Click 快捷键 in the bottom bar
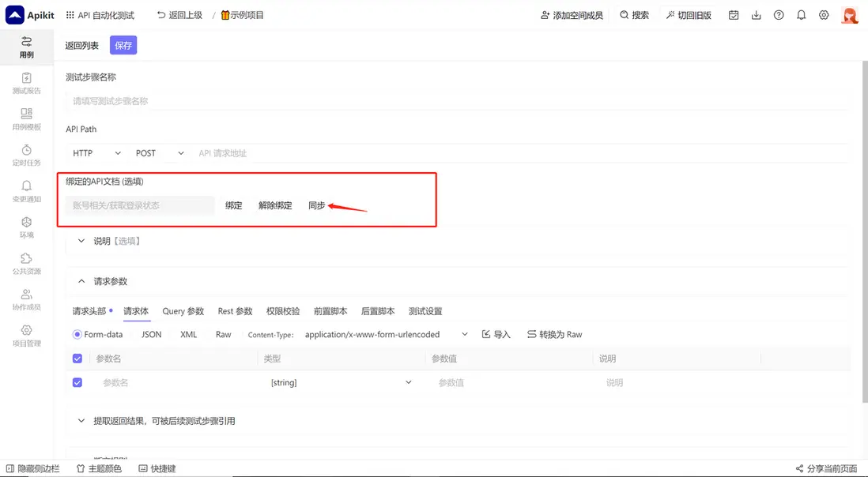The image size is (868, 477). [x=157, y=469]
